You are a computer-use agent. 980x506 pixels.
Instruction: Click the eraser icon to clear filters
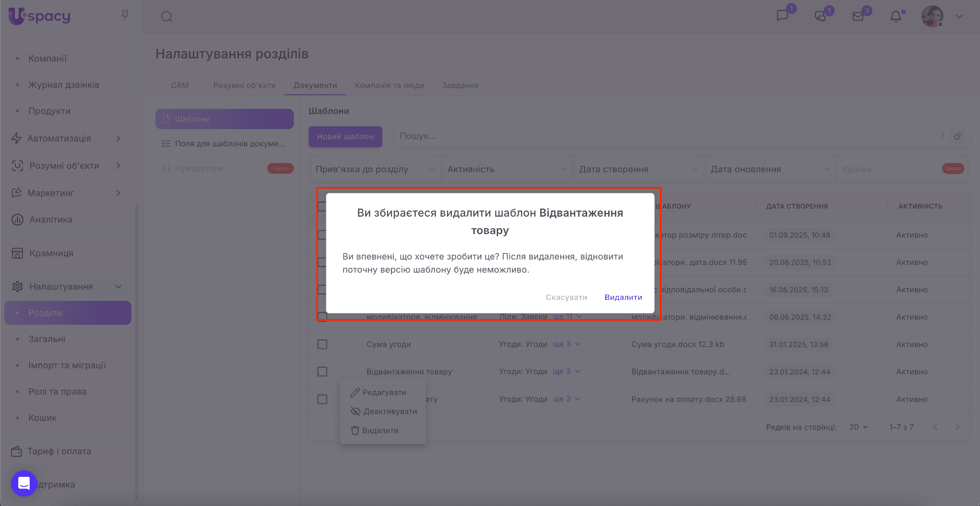[x=957, y=136]
